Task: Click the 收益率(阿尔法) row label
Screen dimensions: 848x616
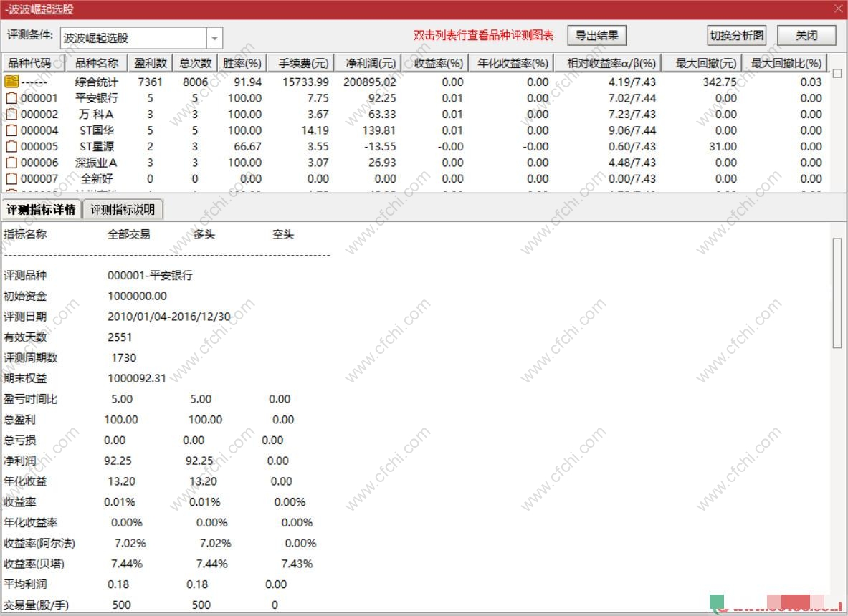Action: pyautogui.click(x=39, y=543)
